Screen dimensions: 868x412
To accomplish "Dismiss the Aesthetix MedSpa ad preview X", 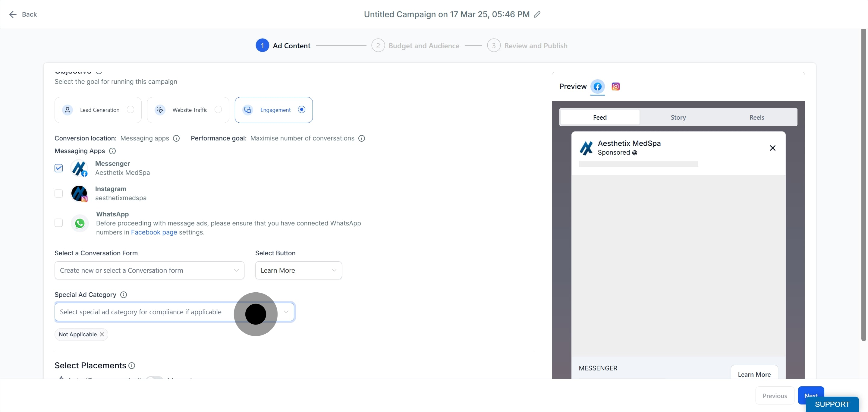I will tap(773, 148).
